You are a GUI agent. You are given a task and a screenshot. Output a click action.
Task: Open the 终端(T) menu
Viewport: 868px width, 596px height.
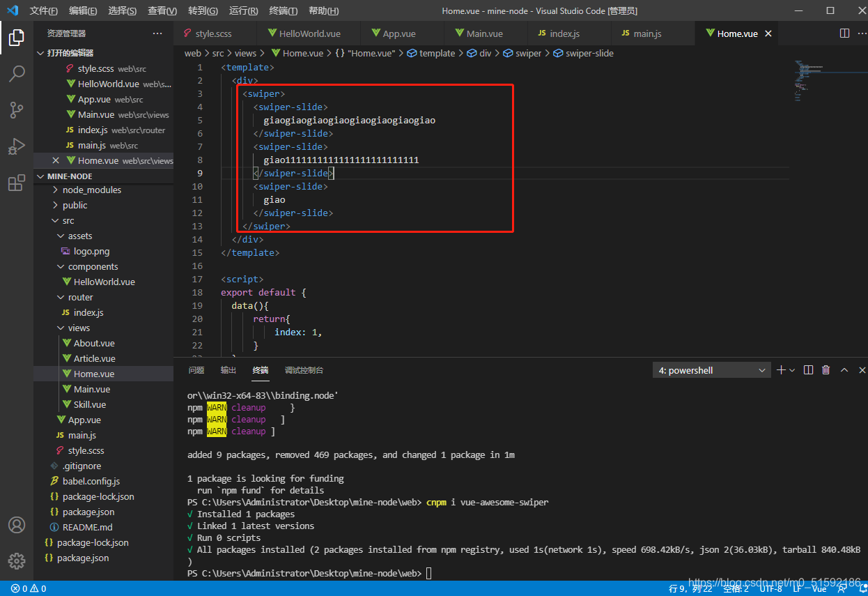coord(283,10)
